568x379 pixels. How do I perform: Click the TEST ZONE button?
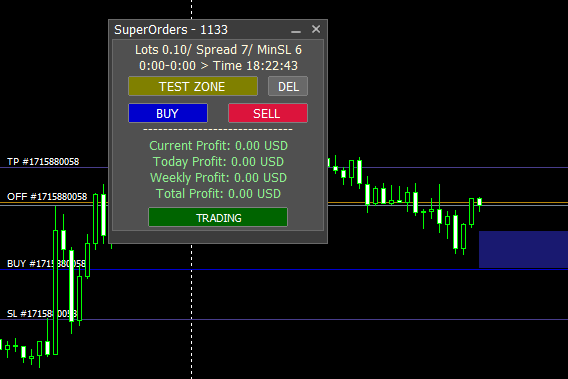(193, 86)
